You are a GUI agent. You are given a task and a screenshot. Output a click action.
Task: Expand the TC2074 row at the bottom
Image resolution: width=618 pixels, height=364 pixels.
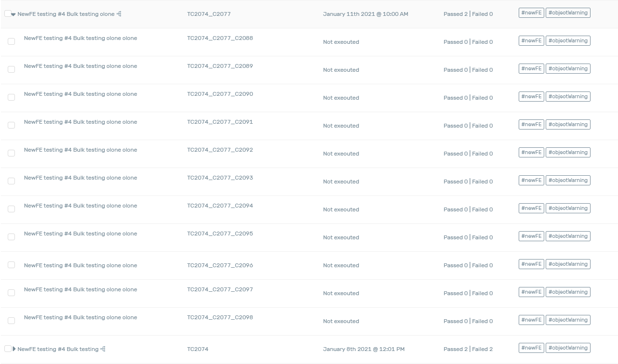pos(14,349)
